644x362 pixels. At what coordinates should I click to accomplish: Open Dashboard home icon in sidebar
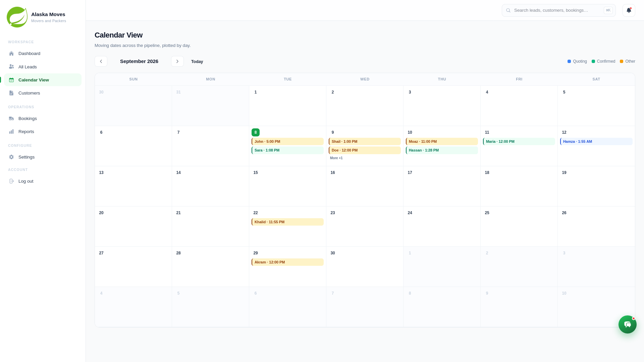[11, 54]
